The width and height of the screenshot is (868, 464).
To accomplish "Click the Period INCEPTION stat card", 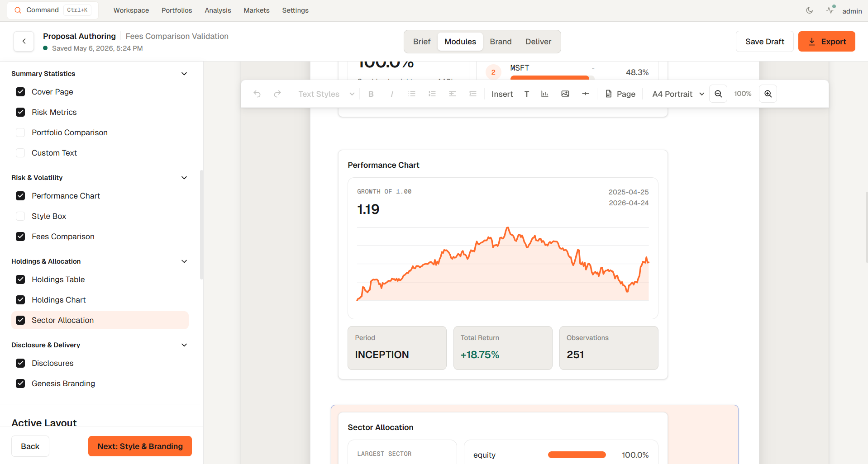I will (397, 348).
